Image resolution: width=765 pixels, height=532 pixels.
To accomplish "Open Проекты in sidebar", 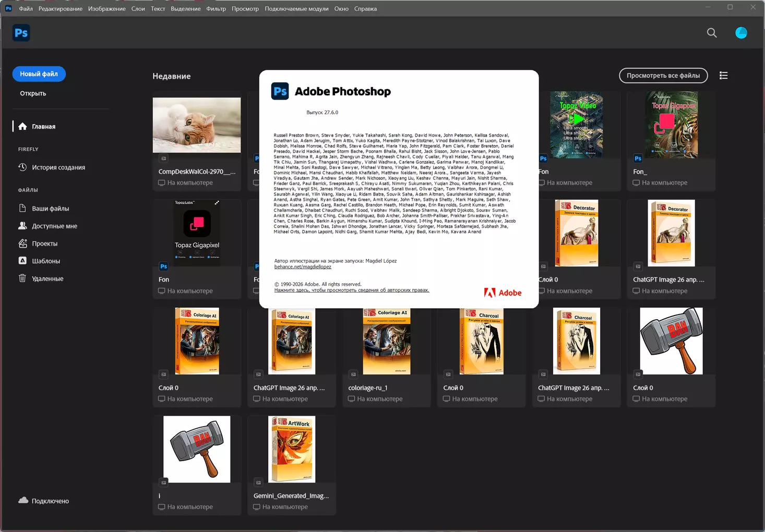I will [x=44, y=244].
